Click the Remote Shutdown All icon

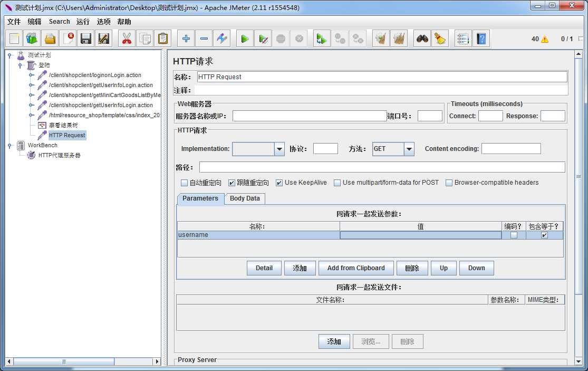click(358, 39)
